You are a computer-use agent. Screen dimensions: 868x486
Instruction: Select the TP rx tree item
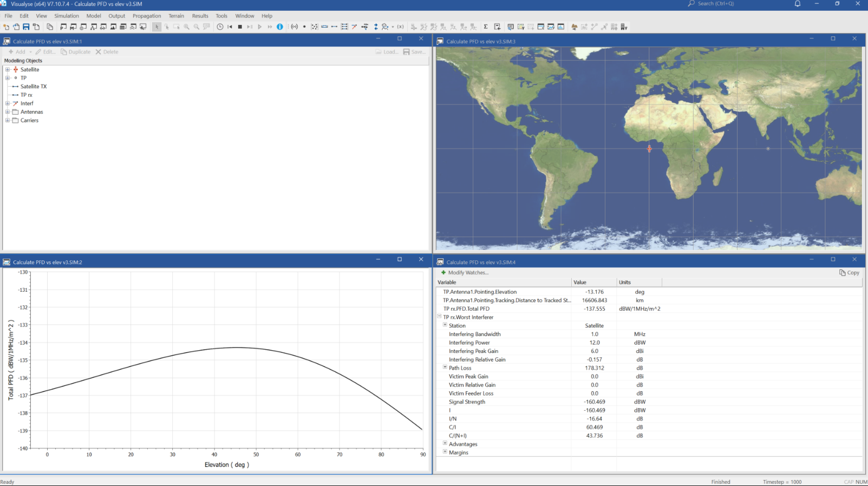coord(27,95)
